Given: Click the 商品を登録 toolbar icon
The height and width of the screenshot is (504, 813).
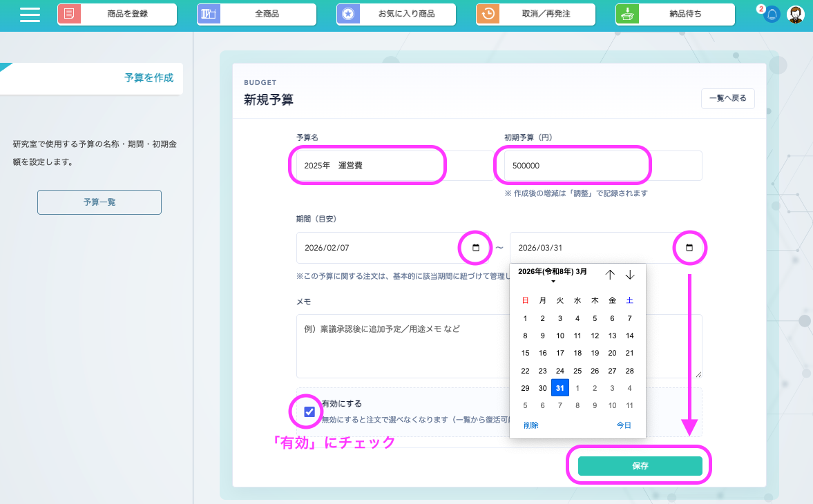Looking at the screenshot, I should [x=69, y=14].
